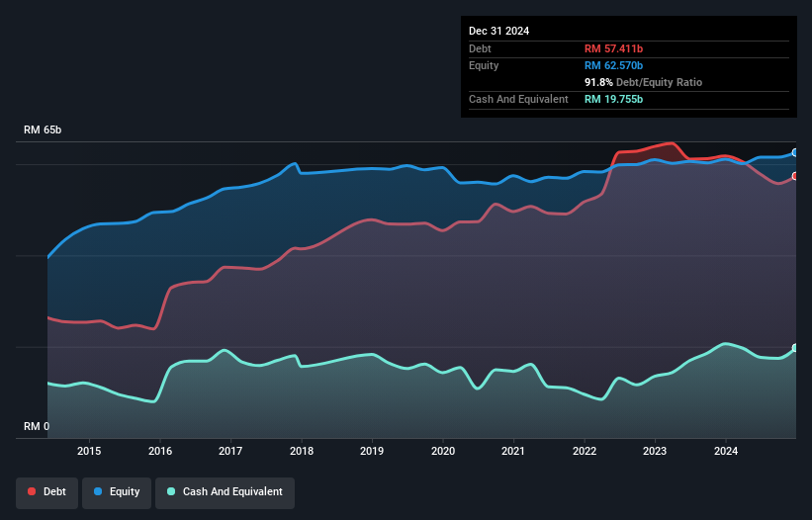The width and height of the screenshot is (812, 520).
Task: Click the 2016 x-axis label
Action: click(160, 451)
